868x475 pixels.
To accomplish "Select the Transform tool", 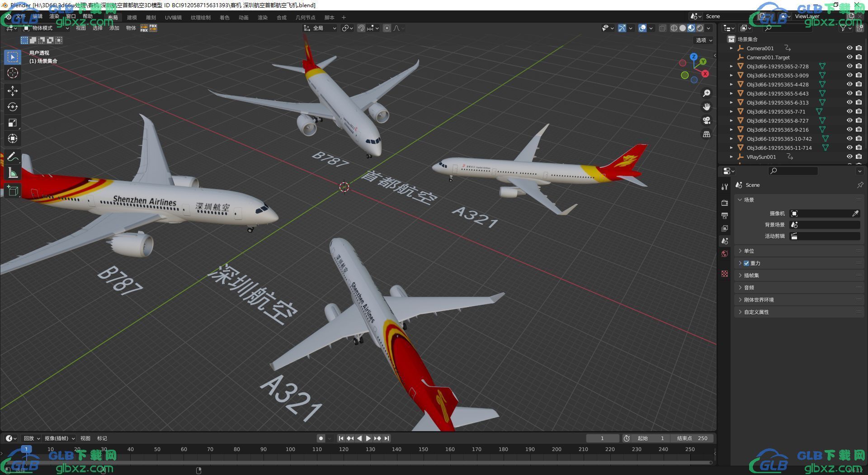I will coord(13,138).
